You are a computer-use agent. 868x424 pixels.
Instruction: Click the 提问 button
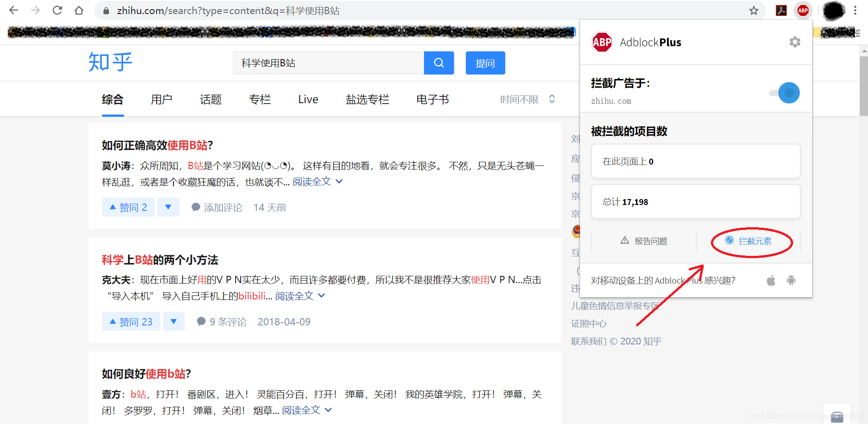485,63
